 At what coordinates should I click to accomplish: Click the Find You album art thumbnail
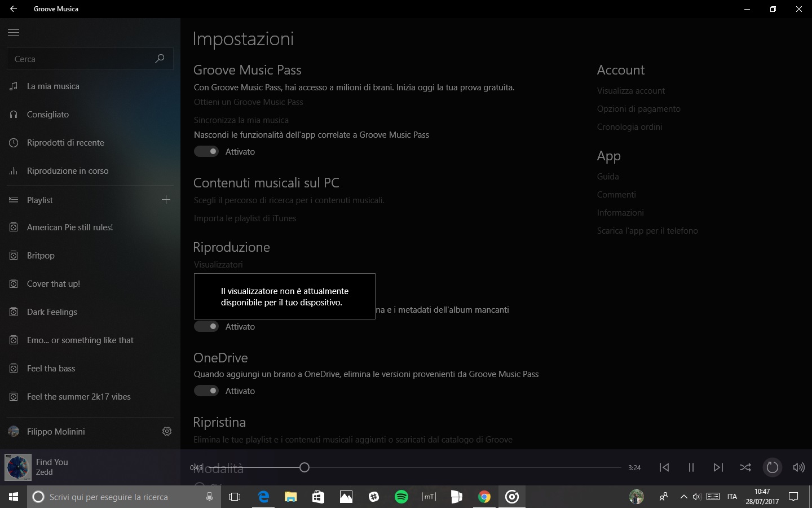pos(18,467)
